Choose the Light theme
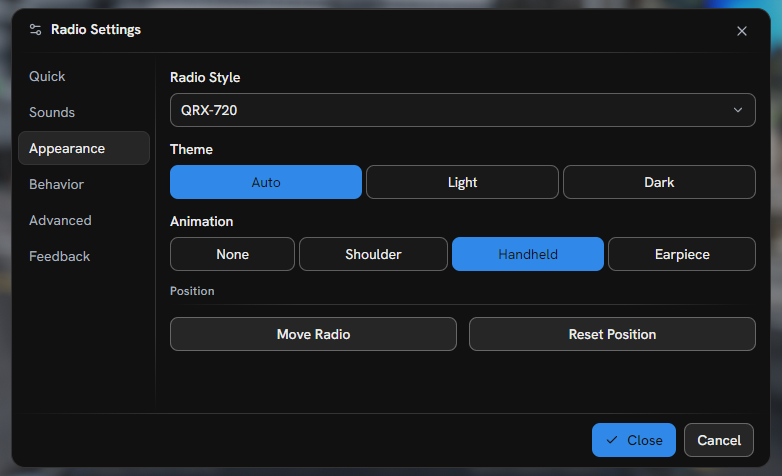Image resolution: width=782 pixels, height=476 pixels. [462, 182]
